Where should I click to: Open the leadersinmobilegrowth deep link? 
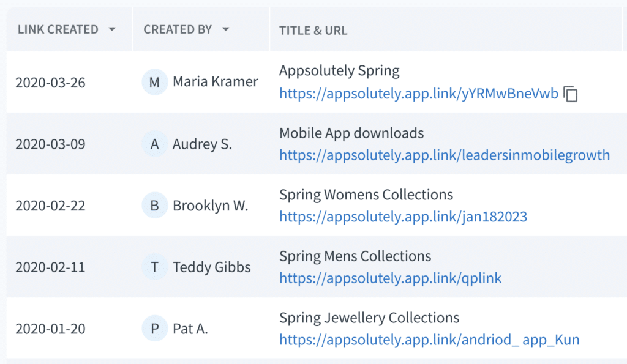pos(445,155)
